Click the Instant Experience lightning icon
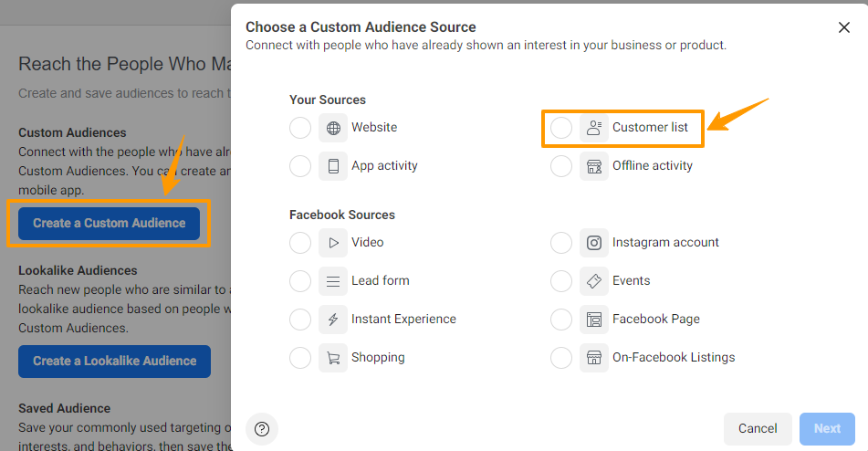This screenshot has height=451, width=868. [333, 320]
